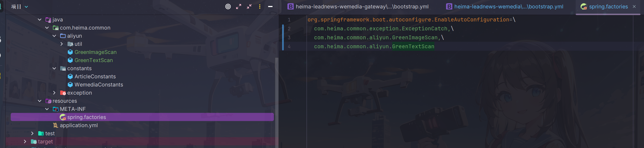Switch to heima-leadnews-wemedia-gateway bootstrap.yml tab
Image resolution: width=644 pixels, height=148 pixels.
(x=358, y=7)
